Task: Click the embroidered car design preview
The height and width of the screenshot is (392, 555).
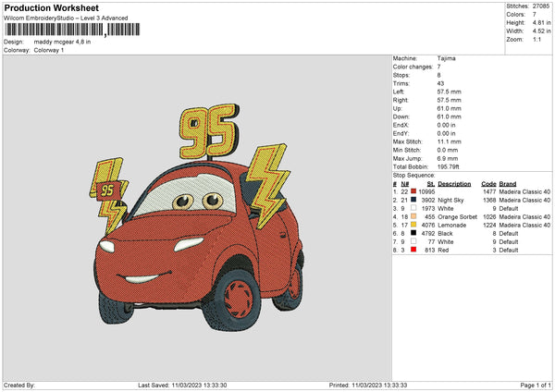Action: coord(197,217)
